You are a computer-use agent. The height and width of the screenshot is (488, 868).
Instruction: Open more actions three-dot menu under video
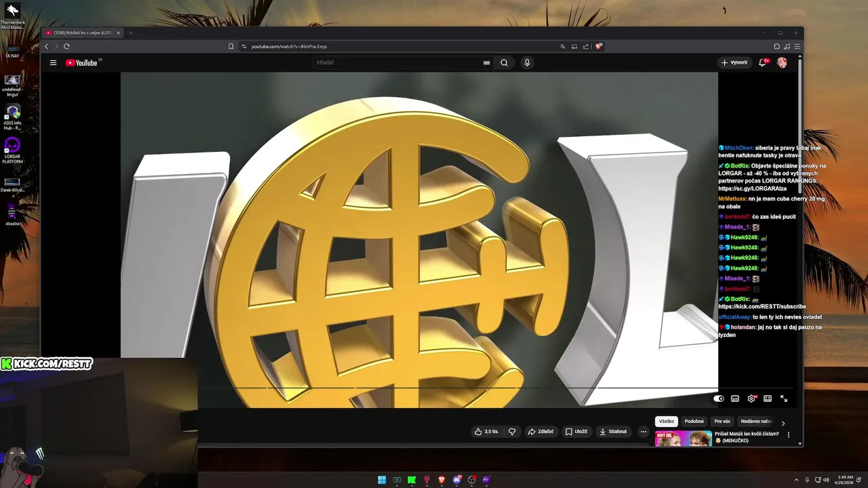[x=644, y=431]
